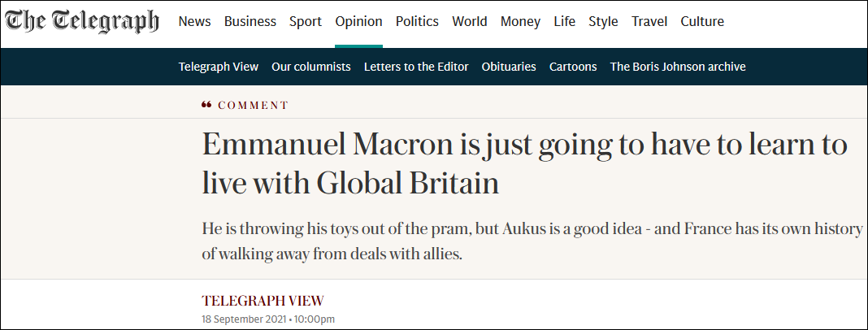
Task: Open the Travel section
Action: click(649, 22)
